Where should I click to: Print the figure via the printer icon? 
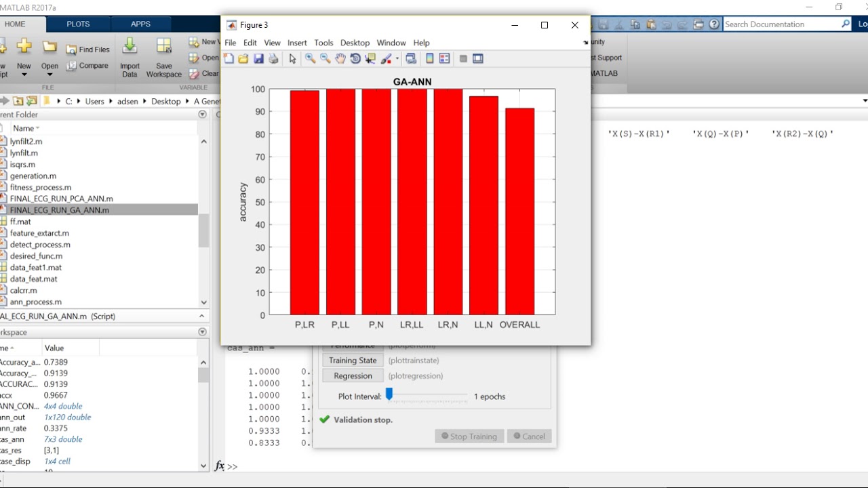(x=273, y=59)
